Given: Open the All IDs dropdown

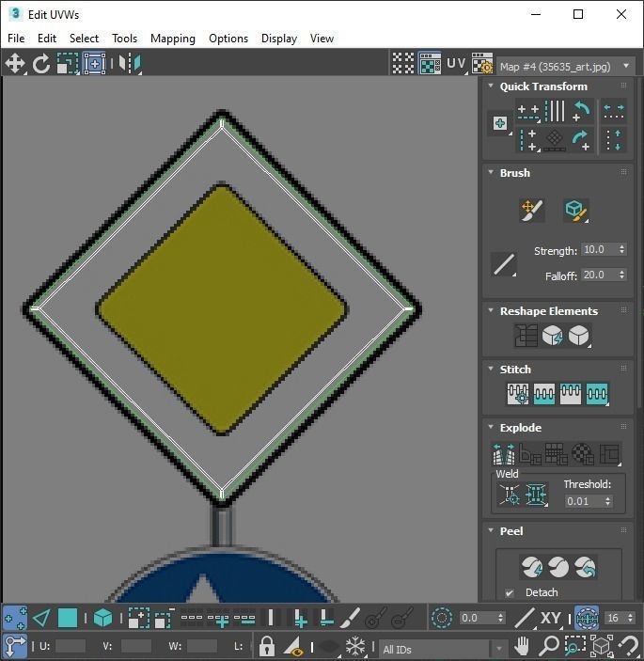Looking at the screenshot, I should (x=442, y=649).
